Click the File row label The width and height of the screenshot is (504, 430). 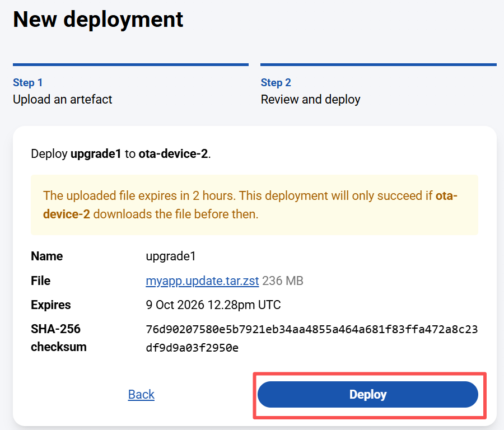(40, 281)
